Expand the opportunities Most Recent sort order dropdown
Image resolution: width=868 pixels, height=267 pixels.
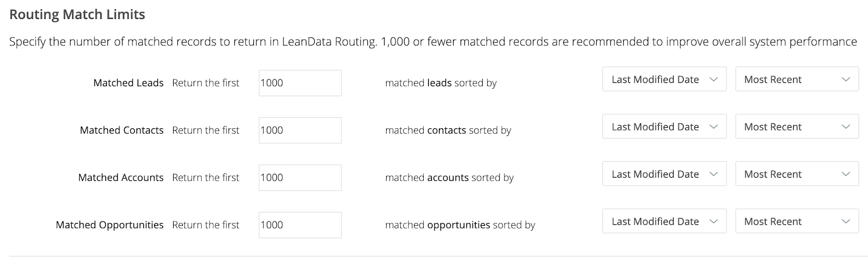click(x=796, y=222)
